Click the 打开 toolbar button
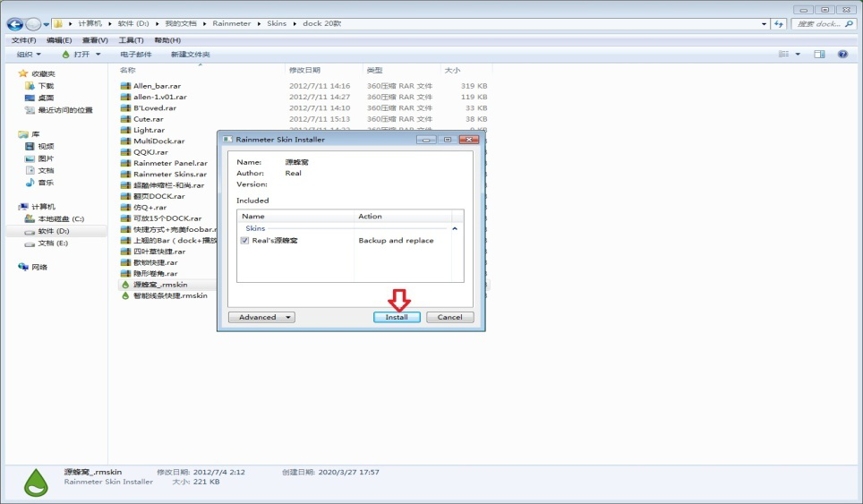Screen dimensions: 863x504 pyautogui.click(x=76, y=55)
